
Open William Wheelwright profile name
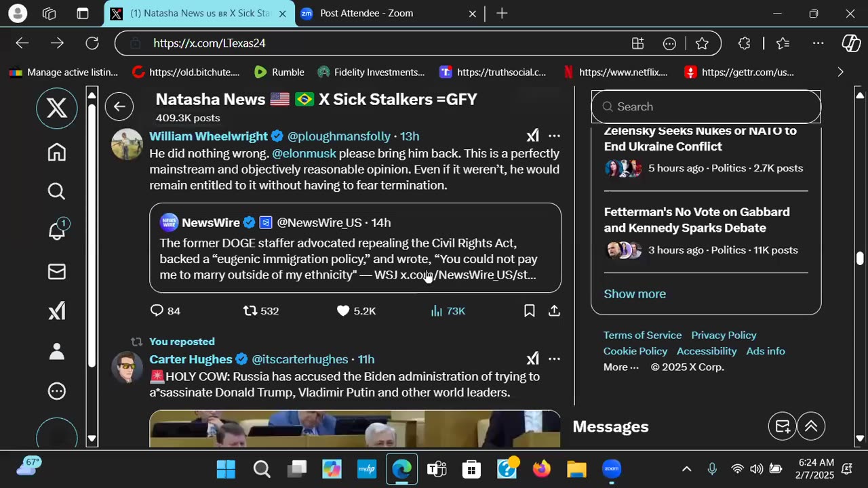click(x=208, y=136)
